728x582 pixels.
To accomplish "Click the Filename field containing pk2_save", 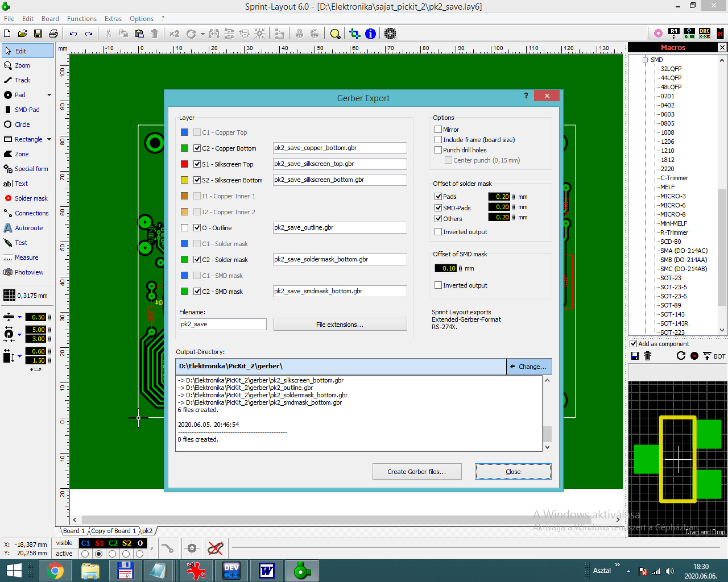I will tap(223, 324).
